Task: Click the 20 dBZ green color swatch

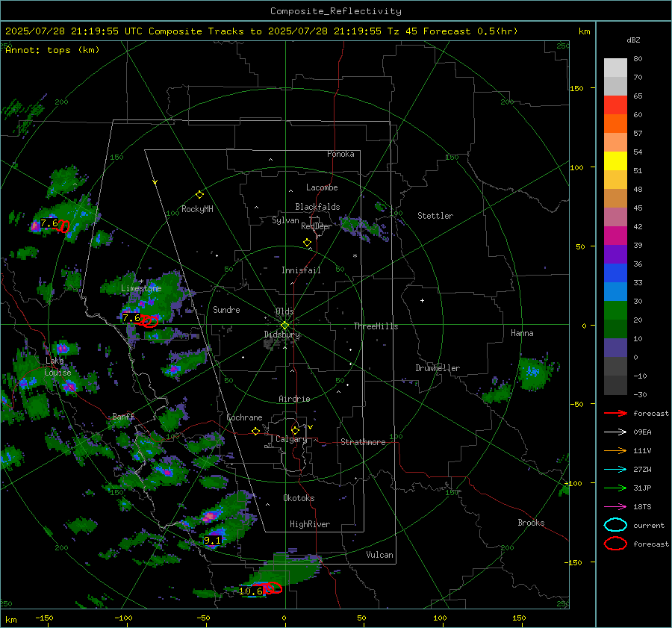Action: (615, 311)
